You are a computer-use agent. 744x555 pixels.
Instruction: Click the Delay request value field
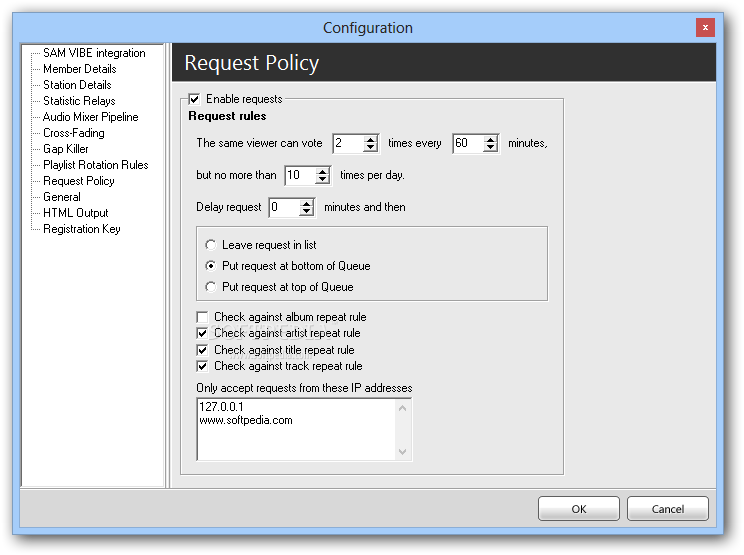pyautogui.click(x=285, y=207)
